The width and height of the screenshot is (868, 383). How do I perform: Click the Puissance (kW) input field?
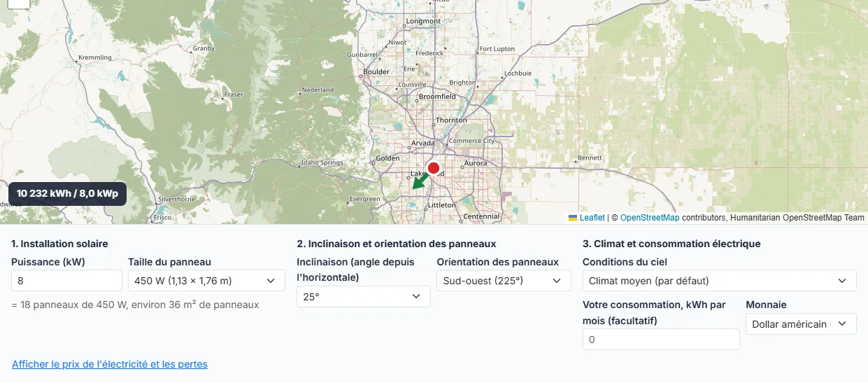(67, 281)
